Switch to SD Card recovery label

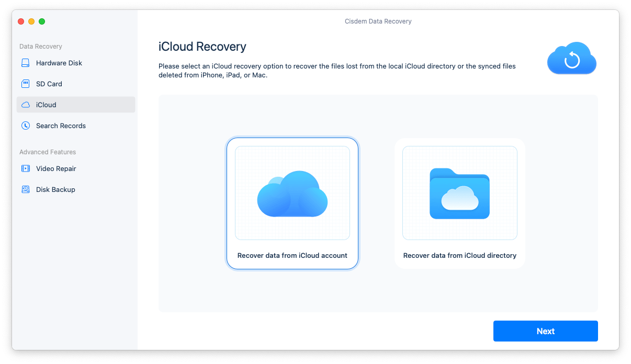pyautogui.click(x=49, y=84)
